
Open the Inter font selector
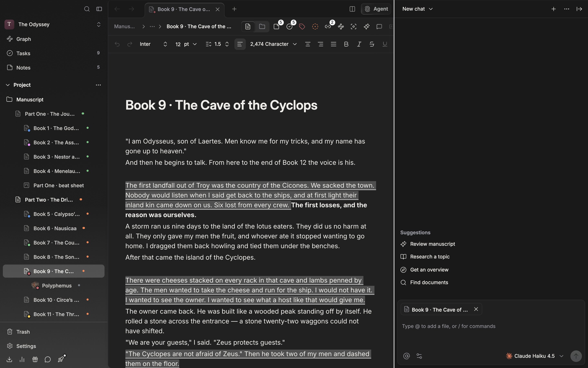[x=154, y=44]
